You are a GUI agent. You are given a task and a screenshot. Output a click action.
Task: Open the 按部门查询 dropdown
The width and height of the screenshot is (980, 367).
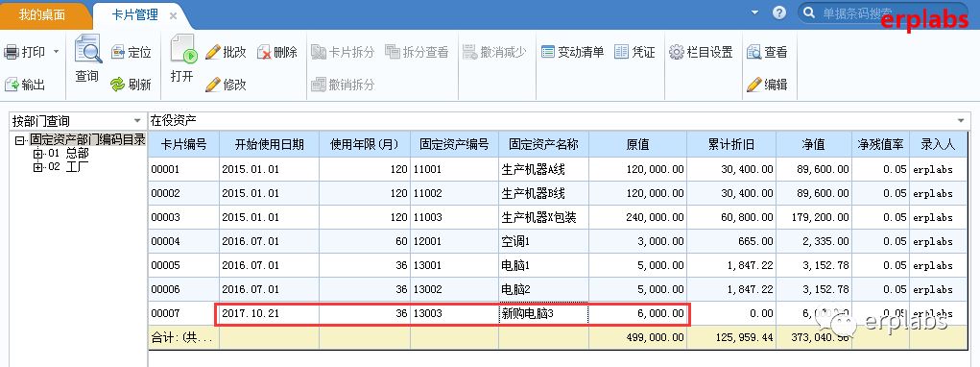[x=137, y=121]
